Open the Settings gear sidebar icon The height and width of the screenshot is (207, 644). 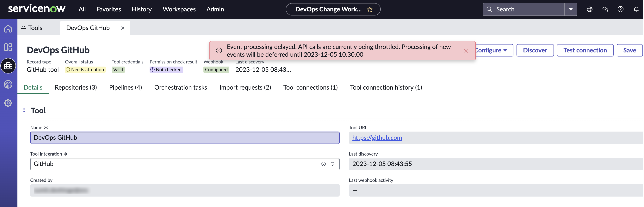(8, 103)
